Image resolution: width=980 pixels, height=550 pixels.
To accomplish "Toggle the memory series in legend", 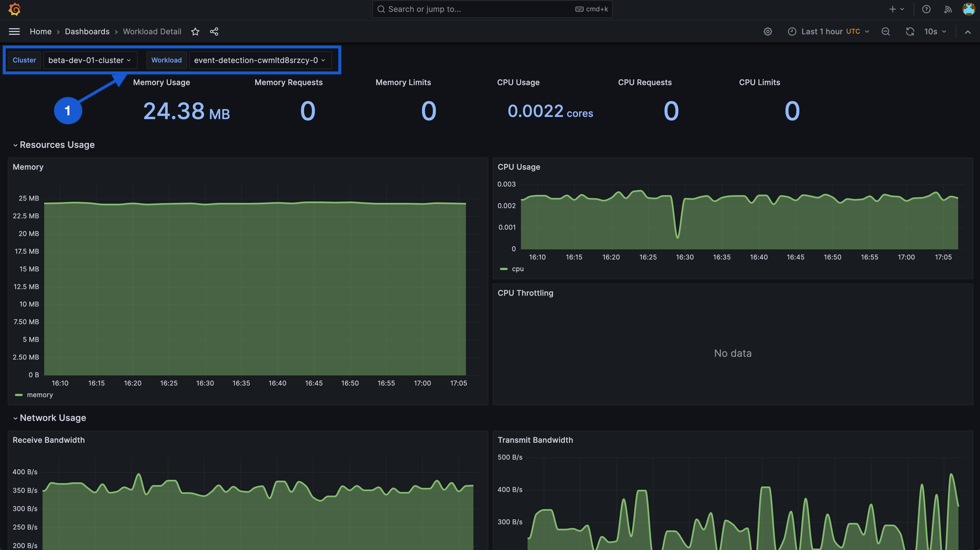I will (39, 395).
